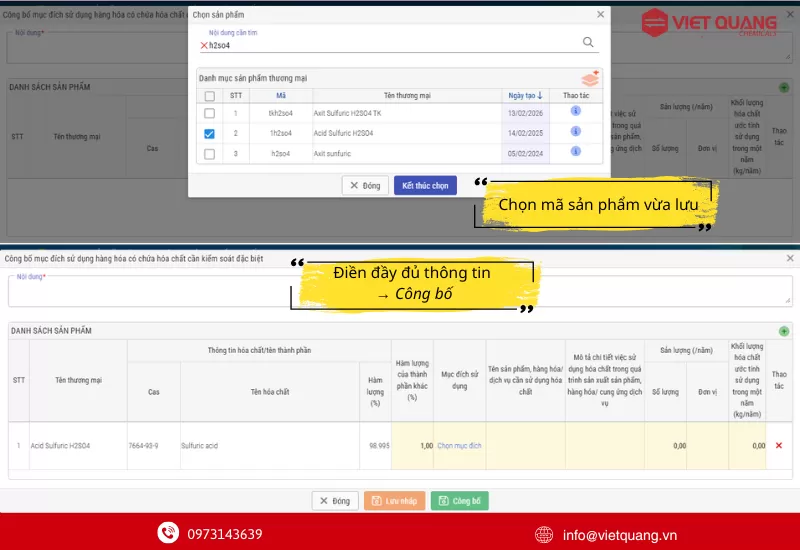The image size is (800, 550).
Task: Tick the checkbox for h2so4 Axit sunfuric
Action: tap(209, 154)
